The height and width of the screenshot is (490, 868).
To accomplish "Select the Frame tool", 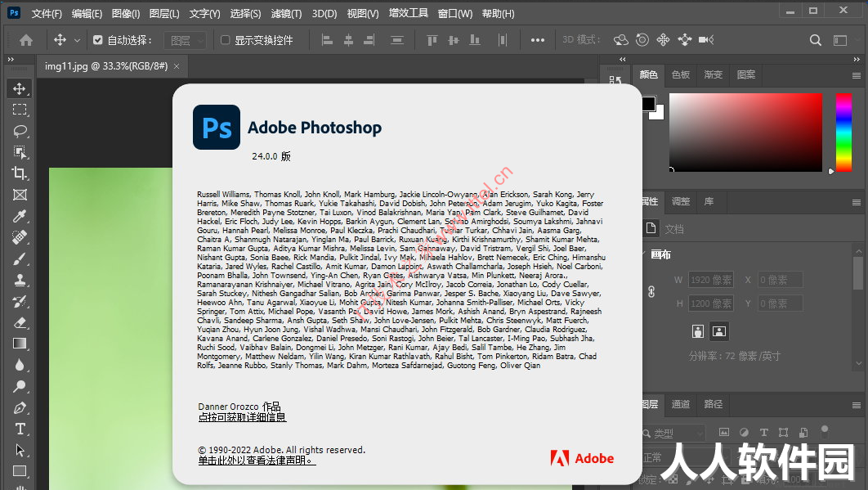I will (x=20, y=195).
